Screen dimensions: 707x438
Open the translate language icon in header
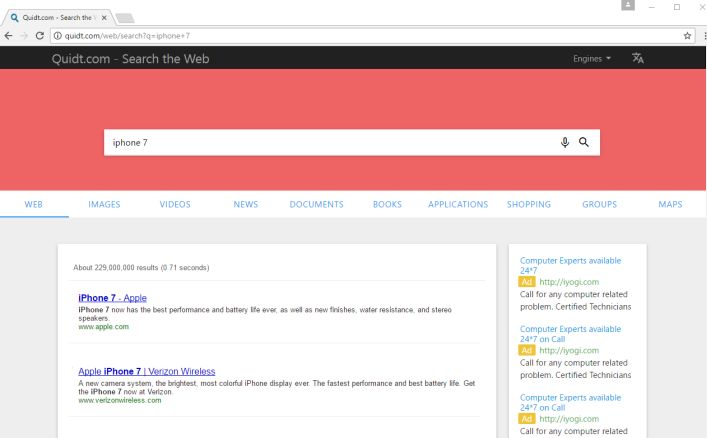tap(638, 58)
